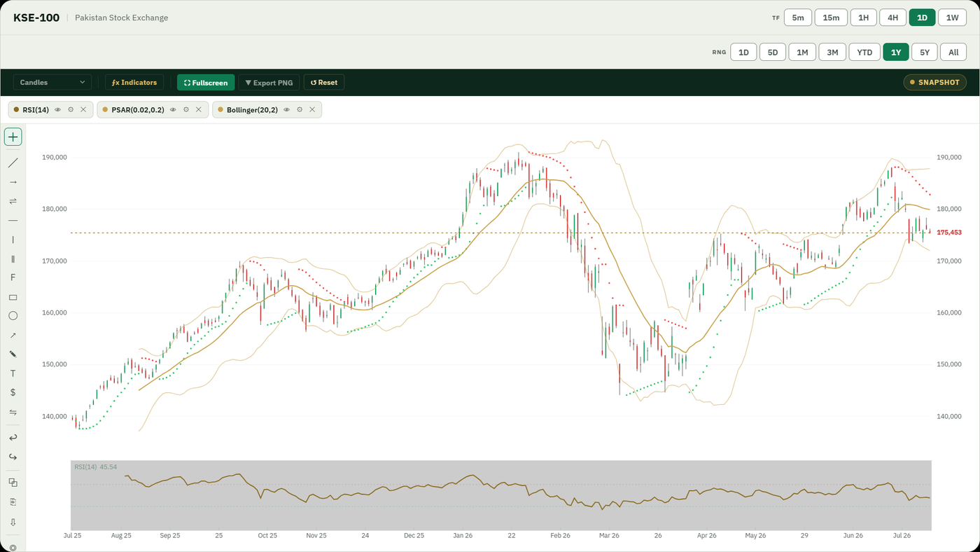Select the 1D button in TF row
Image resolution: width=980 pixels, height=552 pixels.
click(922, 18)
